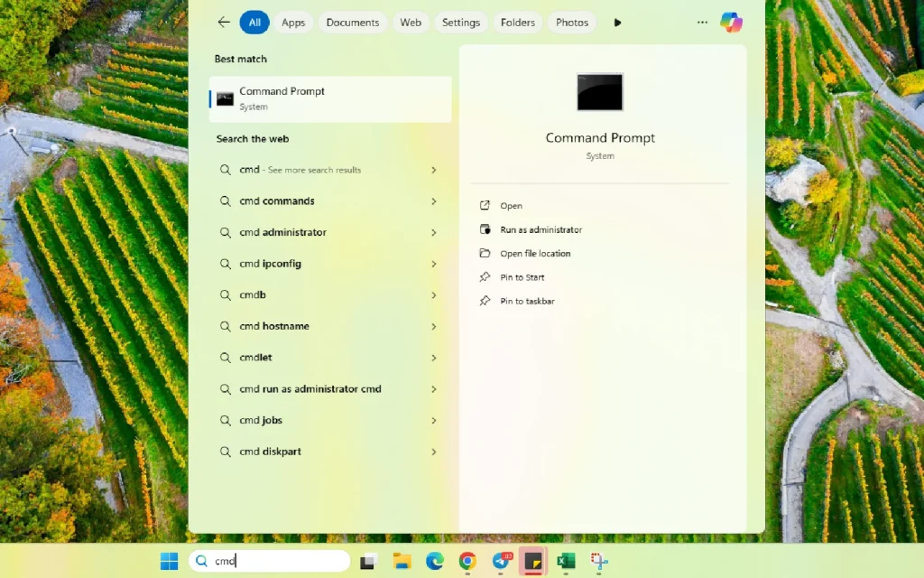The image size is (924, 578).
Task: Open the Command Prompt best match result
Action: (x=330, y=99)
